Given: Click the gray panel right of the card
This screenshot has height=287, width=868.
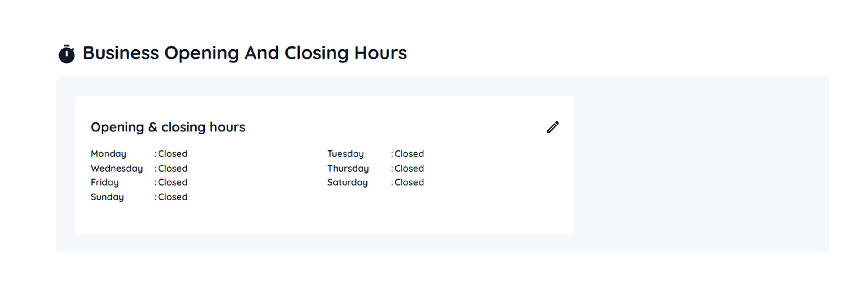Looking at the screenshot, I should [701, 165].
